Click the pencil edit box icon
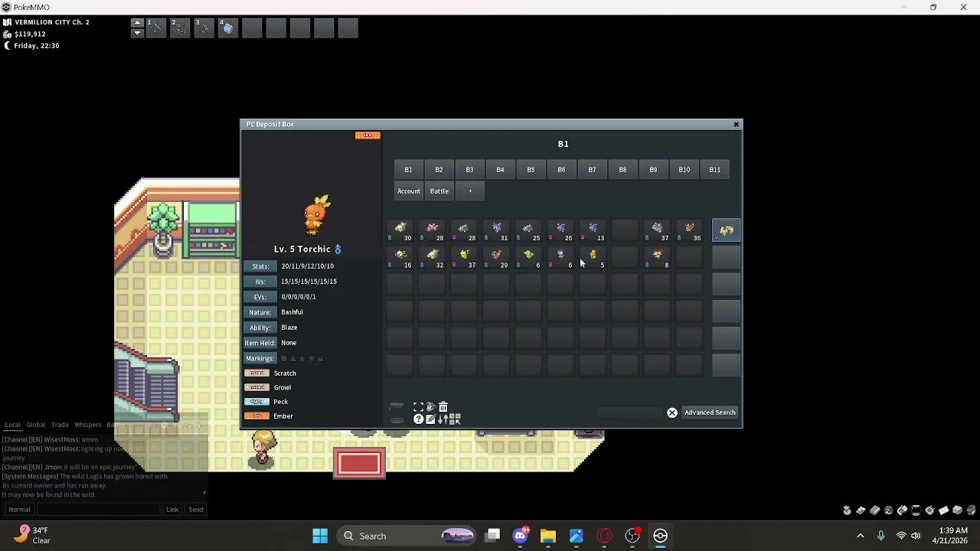The height and width of the screenshot is (551, 980). point(431,419)
